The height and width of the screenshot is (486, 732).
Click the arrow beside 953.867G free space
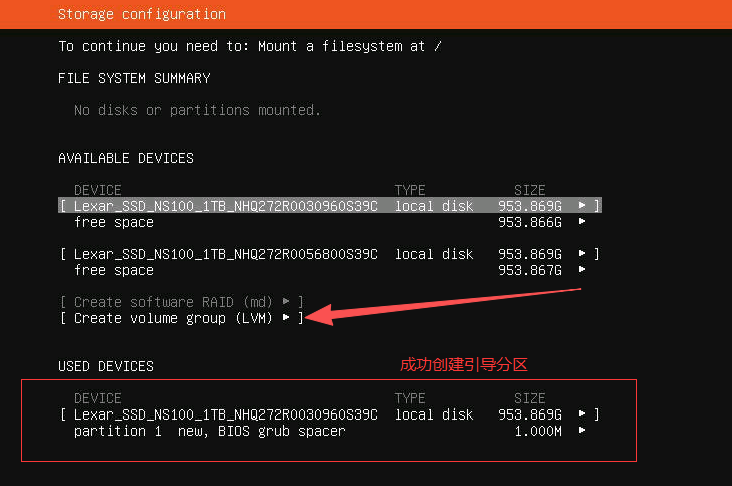pyautogui.click(x=582, y=270)
